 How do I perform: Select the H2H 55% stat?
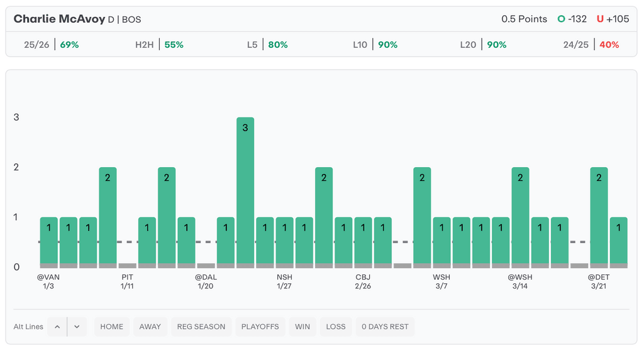click(x=159, y=45)
